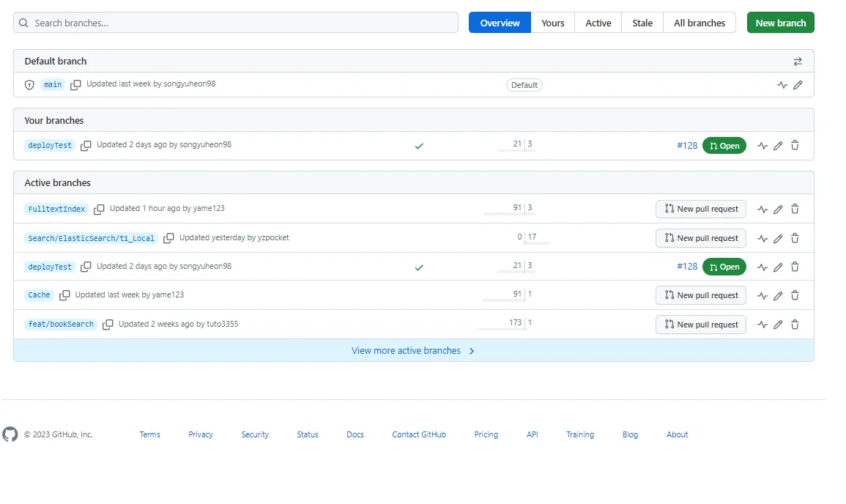Click the New branch button
Screen dimensions: 846x504
tap(780, 23)
